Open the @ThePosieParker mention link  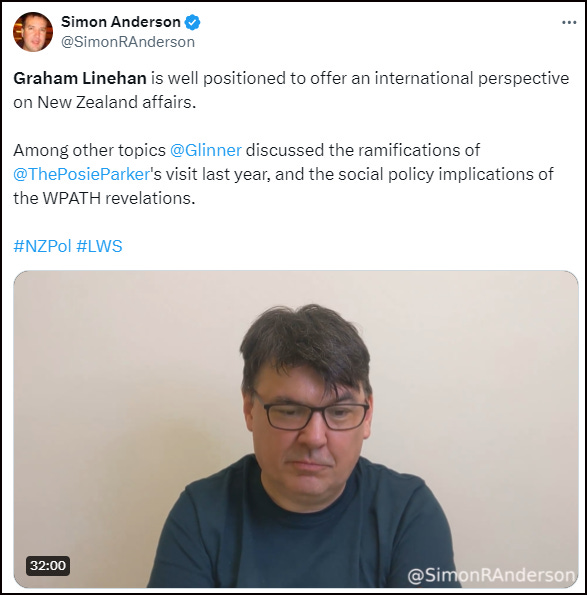tap(82, 174)
